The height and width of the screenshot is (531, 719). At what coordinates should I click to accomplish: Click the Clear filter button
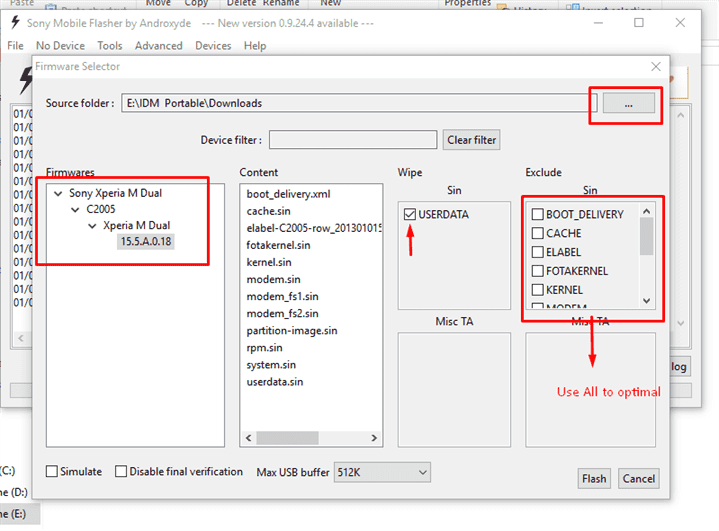pyautogui.click(x=471, y=140)
